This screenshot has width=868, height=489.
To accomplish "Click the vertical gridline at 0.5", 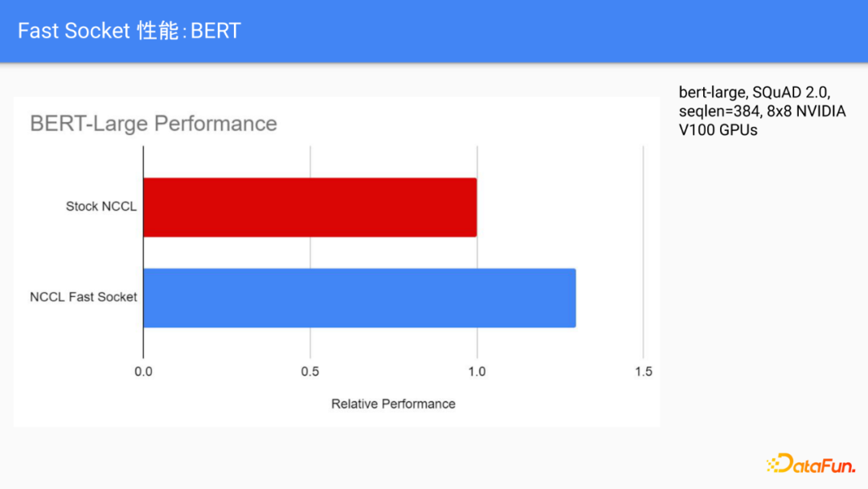I will point(310,249).
